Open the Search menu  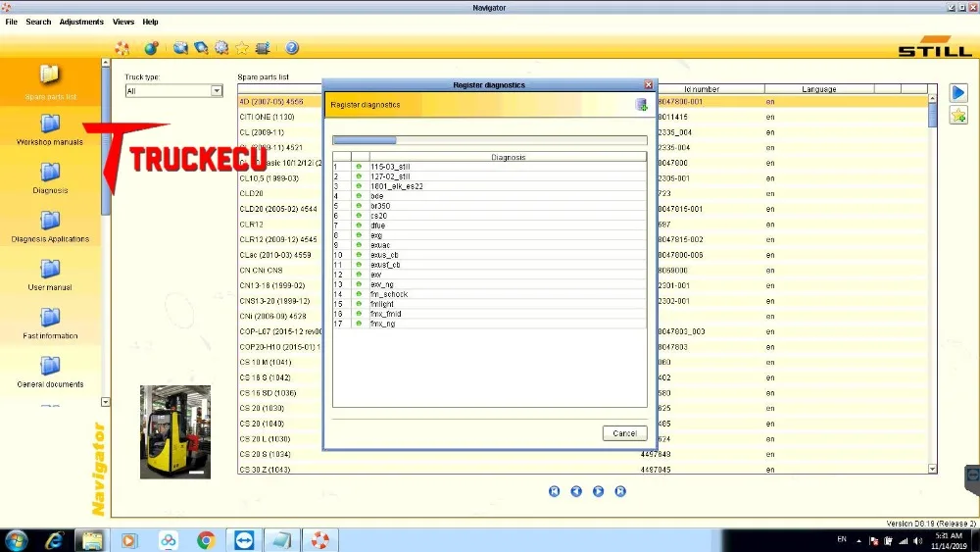click(x=38, y=22)
